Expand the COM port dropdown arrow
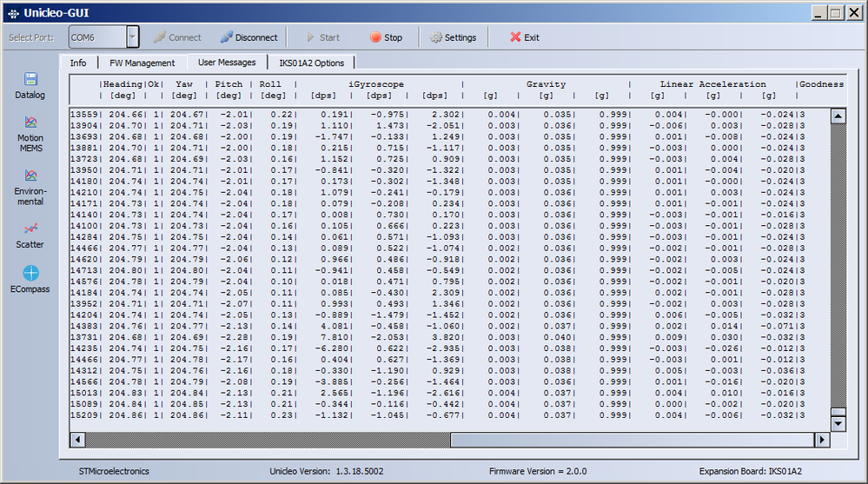The height and width of the screenshot is (484, 868). click(x=132, y=37)
